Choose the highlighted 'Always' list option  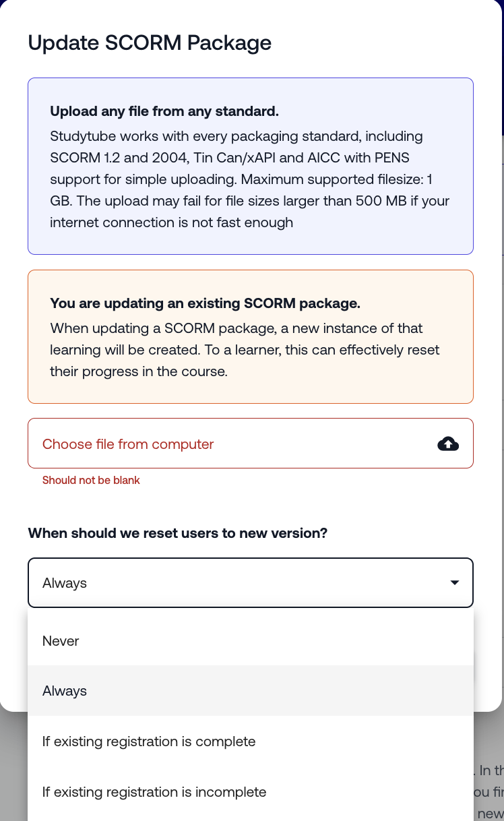[x=65, y=691]
